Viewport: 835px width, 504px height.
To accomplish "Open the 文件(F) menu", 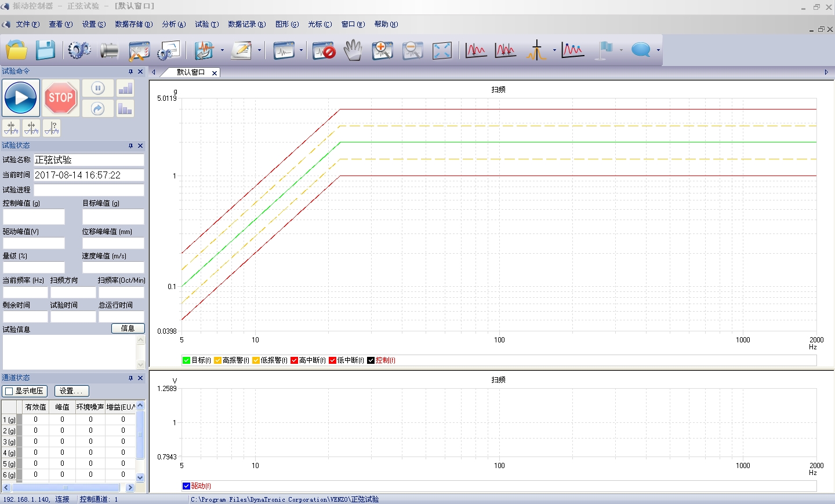I will tap(27, 24).
